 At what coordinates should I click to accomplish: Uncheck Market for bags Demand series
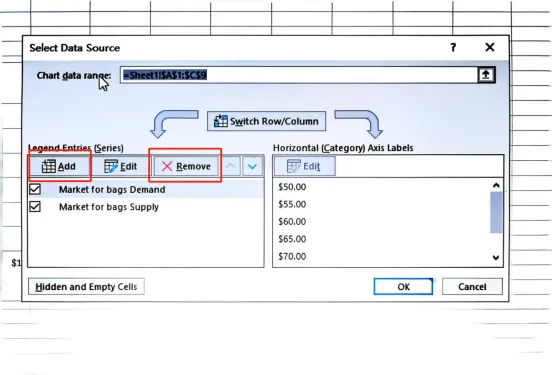point(35,189)
